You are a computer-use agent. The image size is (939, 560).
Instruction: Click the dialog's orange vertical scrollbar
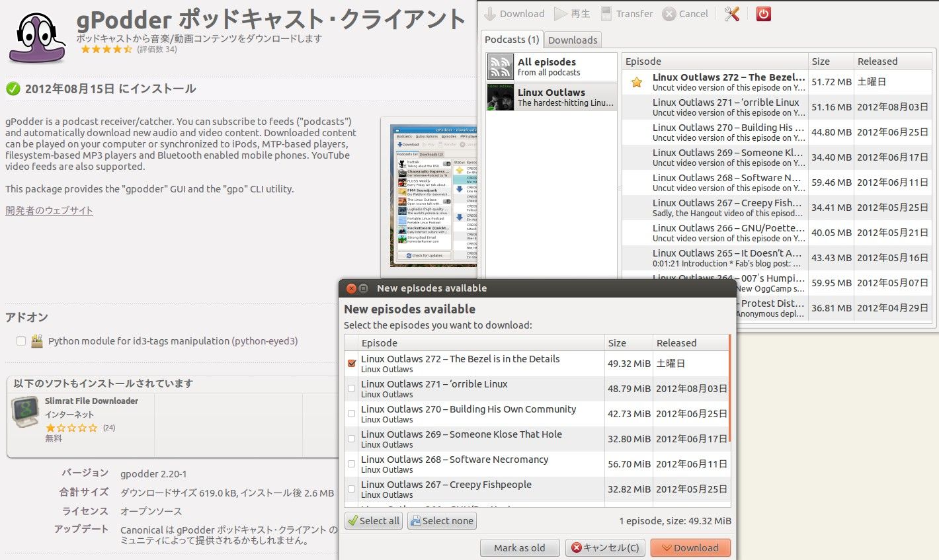[730, 388]
